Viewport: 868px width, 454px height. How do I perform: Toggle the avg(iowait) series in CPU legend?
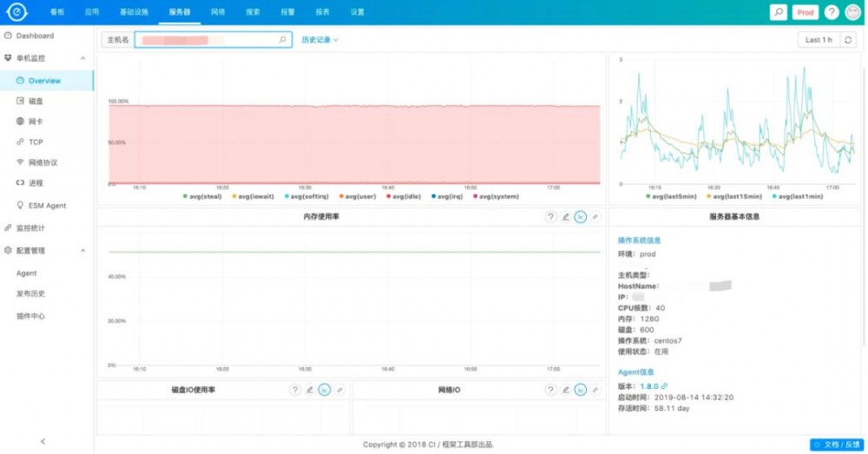click(253, 196)
